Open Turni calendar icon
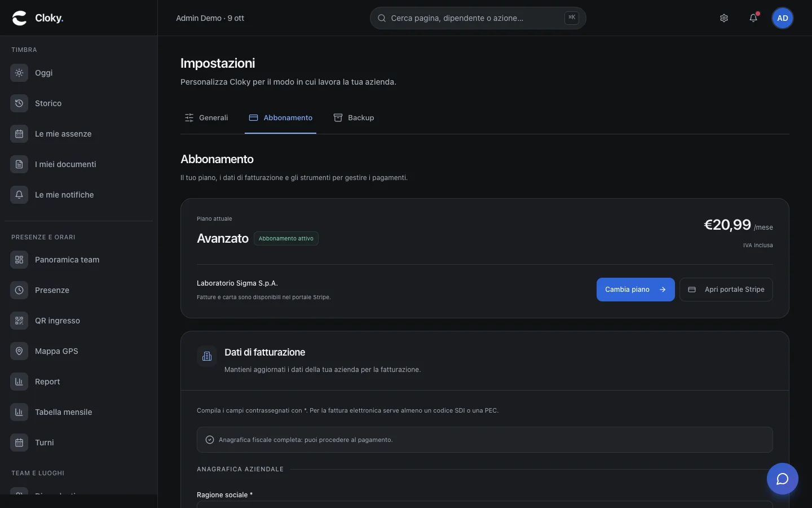 (x=19, y=443)
